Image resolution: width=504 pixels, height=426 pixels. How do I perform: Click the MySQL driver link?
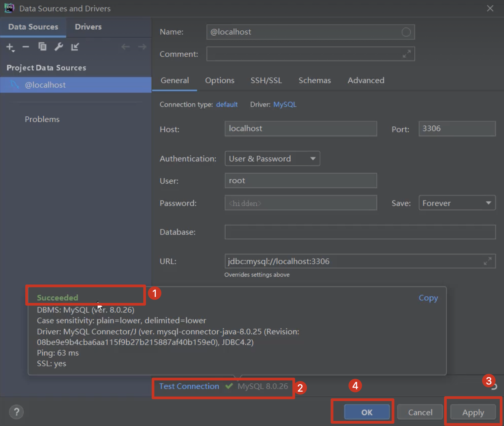coord(285,104)
